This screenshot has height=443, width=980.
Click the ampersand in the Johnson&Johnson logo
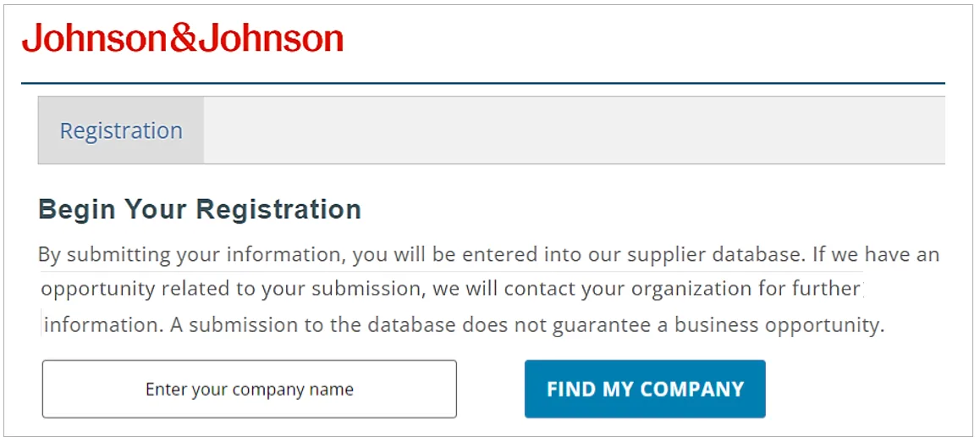(x=183, y=40)
